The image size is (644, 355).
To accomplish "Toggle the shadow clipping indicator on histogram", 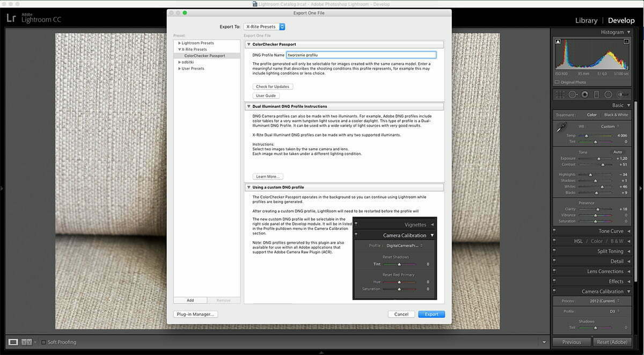I will pyautogui.click(x=558, y=41).
